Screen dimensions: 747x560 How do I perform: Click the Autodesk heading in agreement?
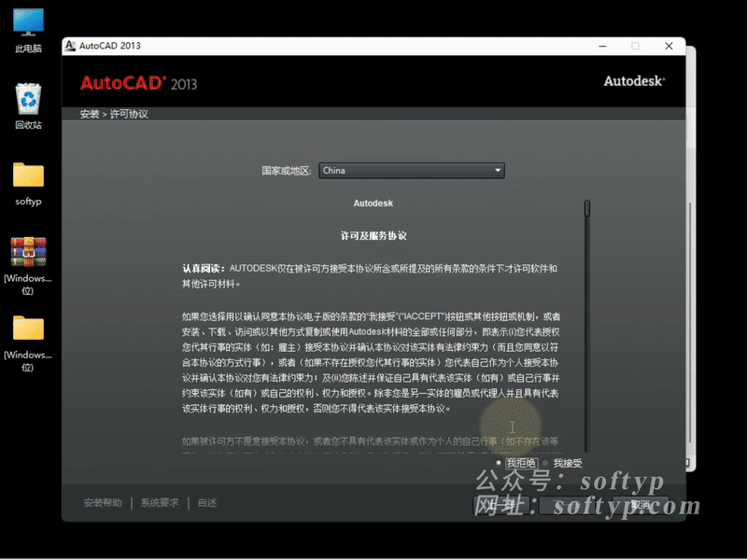coord(373,203)
